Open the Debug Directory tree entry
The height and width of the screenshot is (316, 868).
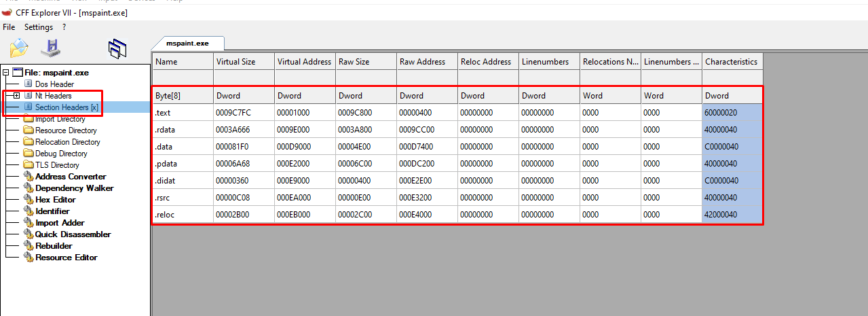(61, 153)
